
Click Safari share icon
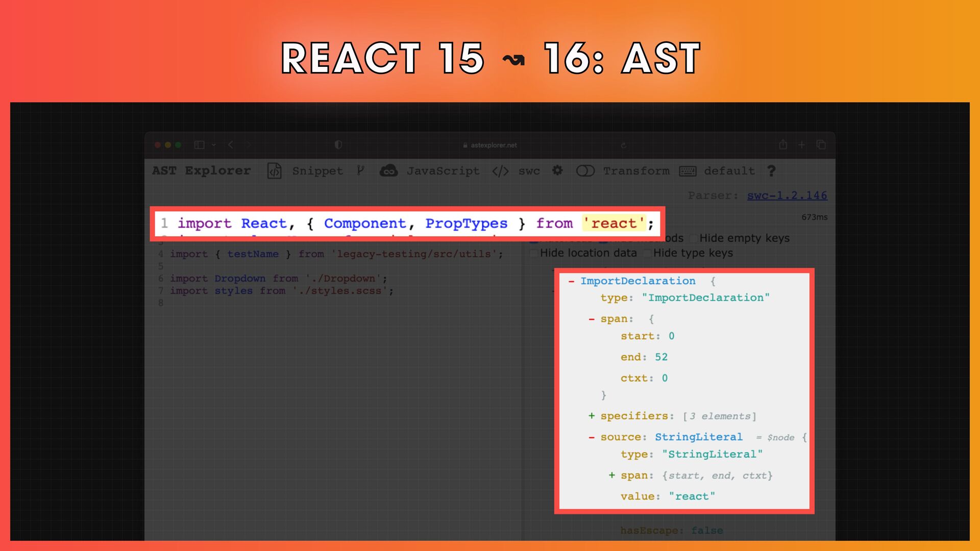pyautogui.click(x=783, y=145)
